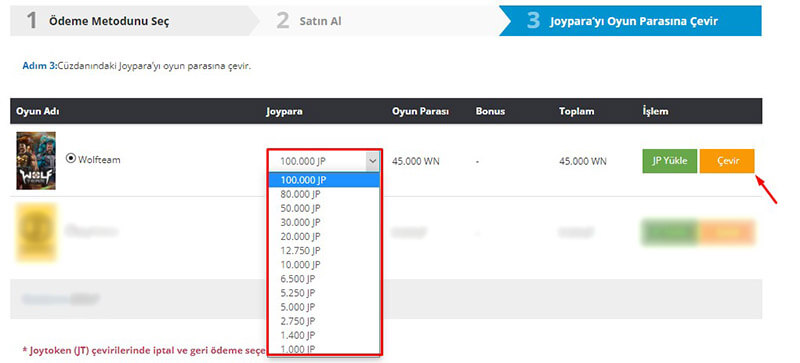
Task: Select 6.500 JP from list
Action: point(323,279)
